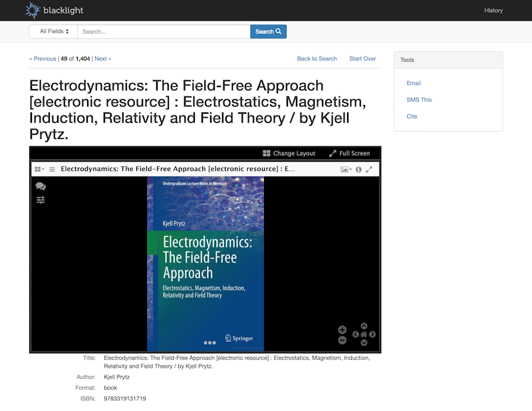Pan image down with arrow
The height and width of the screenshot is (411, 532).
click(x=364, y=342)
